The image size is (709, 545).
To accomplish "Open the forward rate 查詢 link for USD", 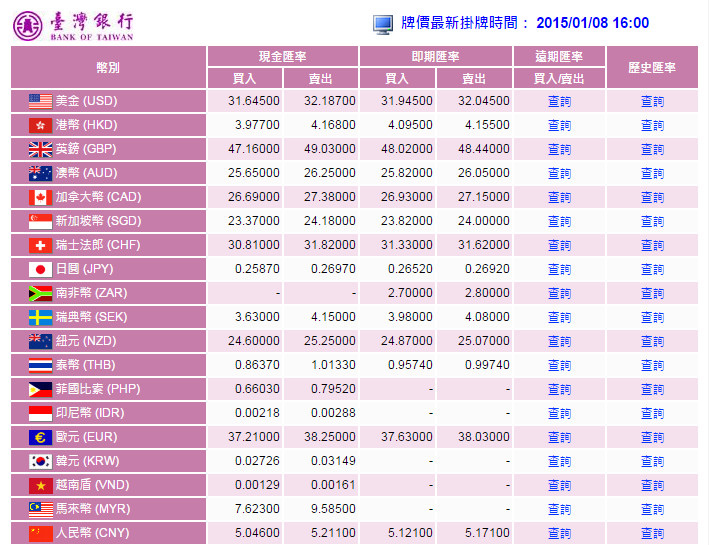I will point(559,101).
